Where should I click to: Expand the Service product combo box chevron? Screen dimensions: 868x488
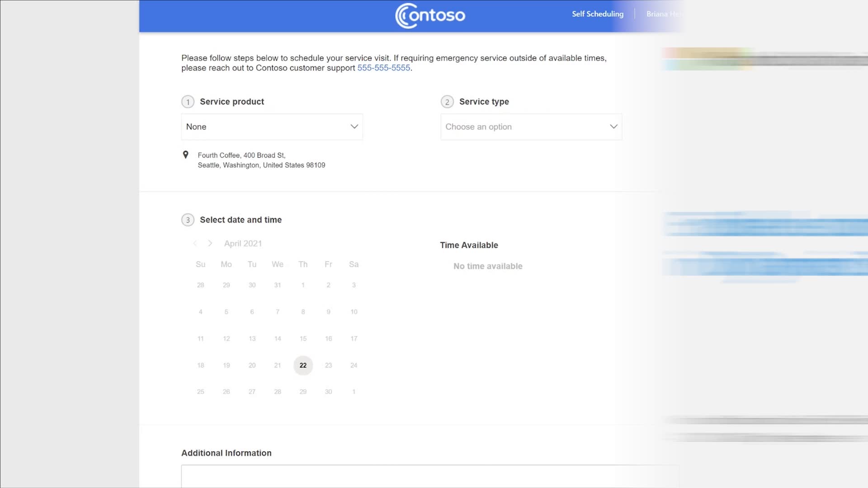(x=354, y=127)
